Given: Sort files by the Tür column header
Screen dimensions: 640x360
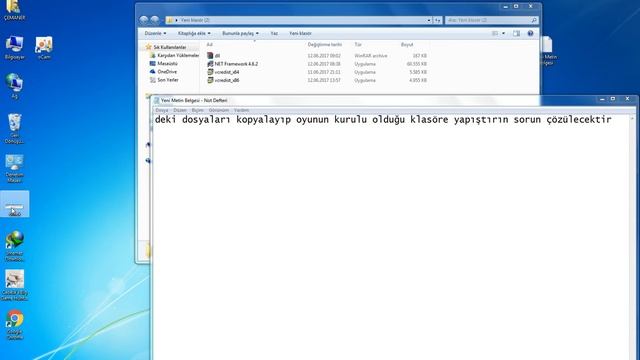Looking at the screenshot, I should pyautogui.click(x=358, y=44).
